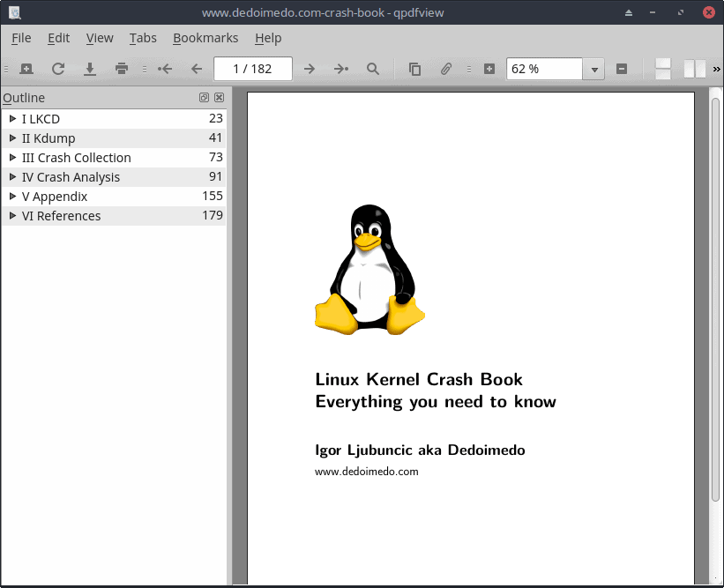Close the Outline panel
Image resolution: width=724 pixels, height=588 pixels.
pos(220,97)
